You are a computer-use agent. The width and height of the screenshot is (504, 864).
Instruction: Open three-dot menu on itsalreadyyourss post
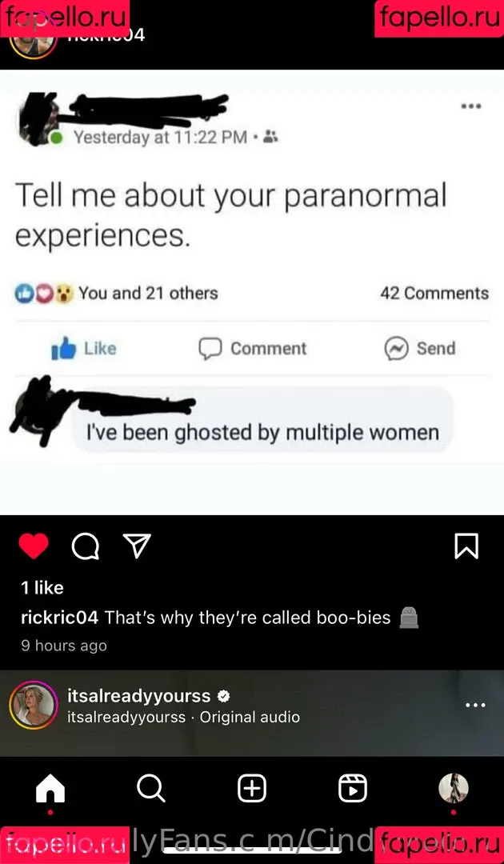[475, 705]
